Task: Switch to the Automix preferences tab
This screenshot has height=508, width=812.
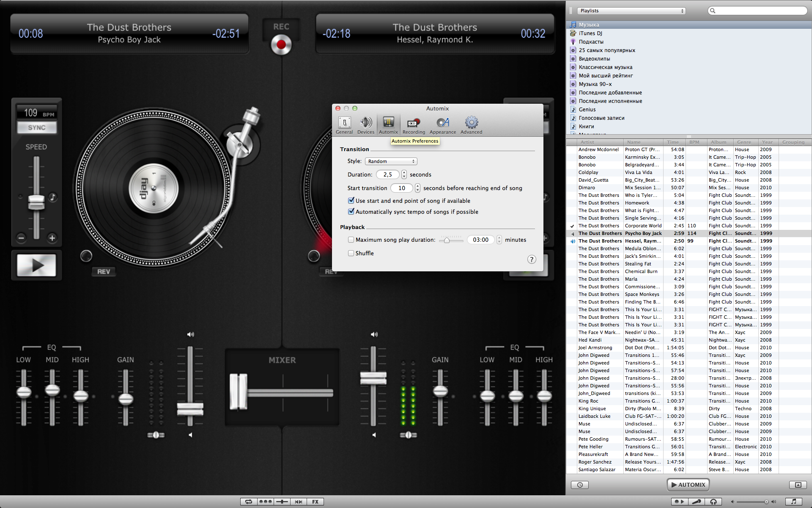Action: (388, 125)
